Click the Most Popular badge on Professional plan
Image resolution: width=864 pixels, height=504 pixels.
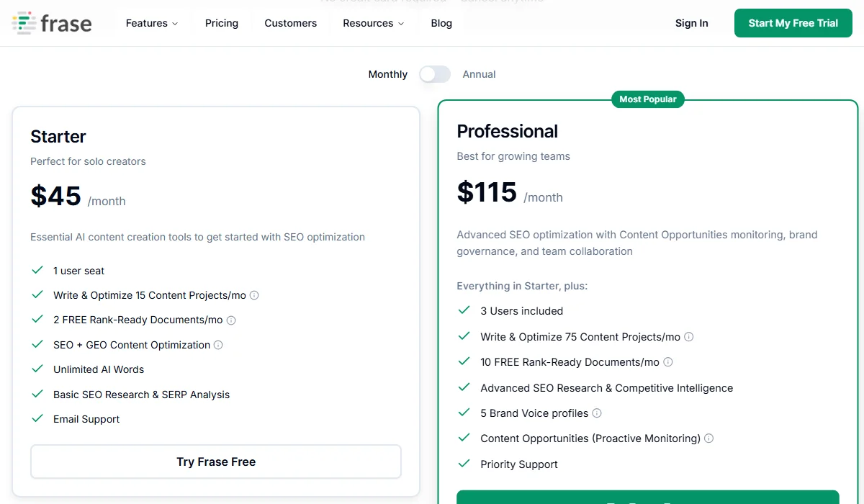(x=647, y=99)
